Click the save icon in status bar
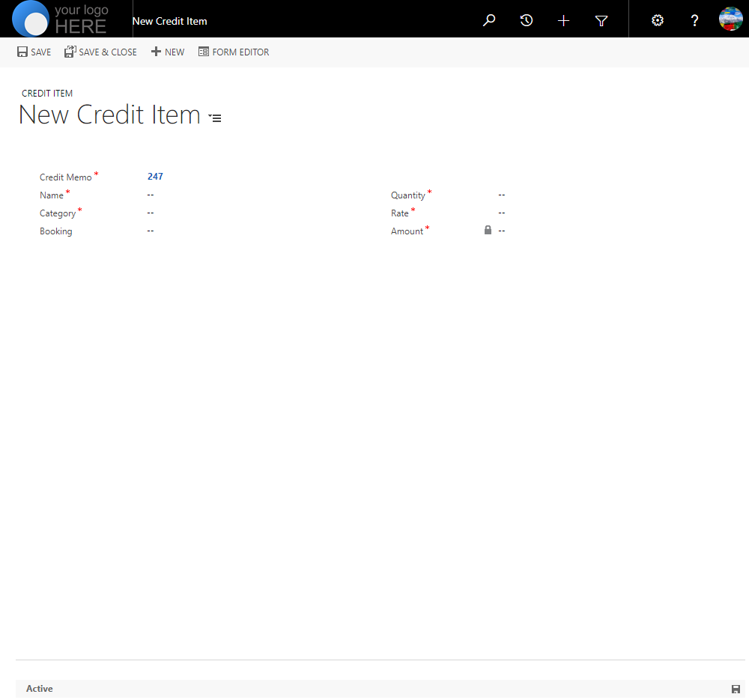 point(736,689)
